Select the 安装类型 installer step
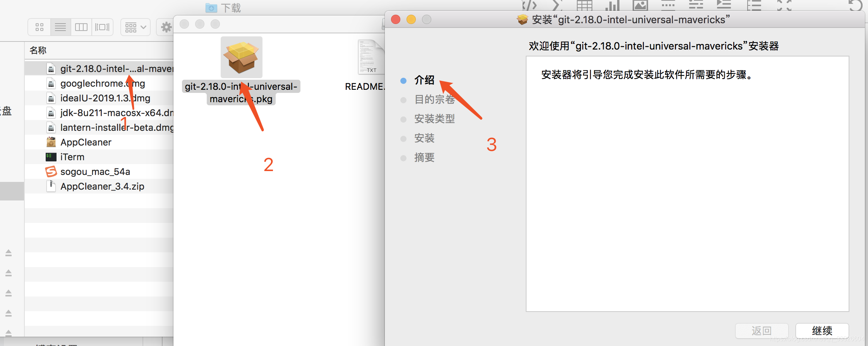The image size is (868, 346). tap(434, 119)
